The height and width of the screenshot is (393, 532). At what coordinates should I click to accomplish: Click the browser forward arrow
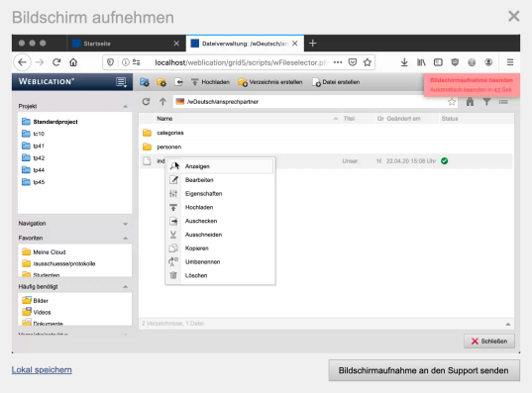(40, 62)
